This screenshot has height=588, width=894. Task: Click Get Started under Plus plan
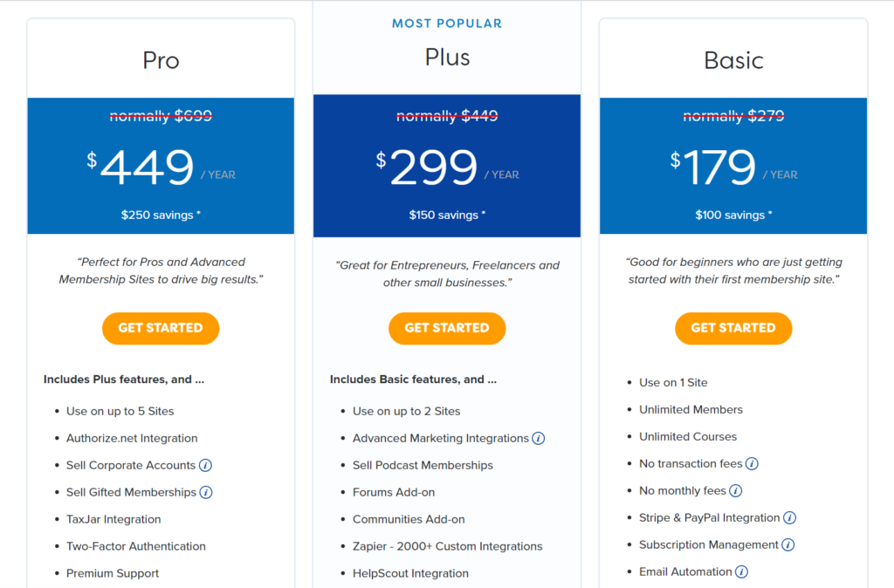click(447, 328)
